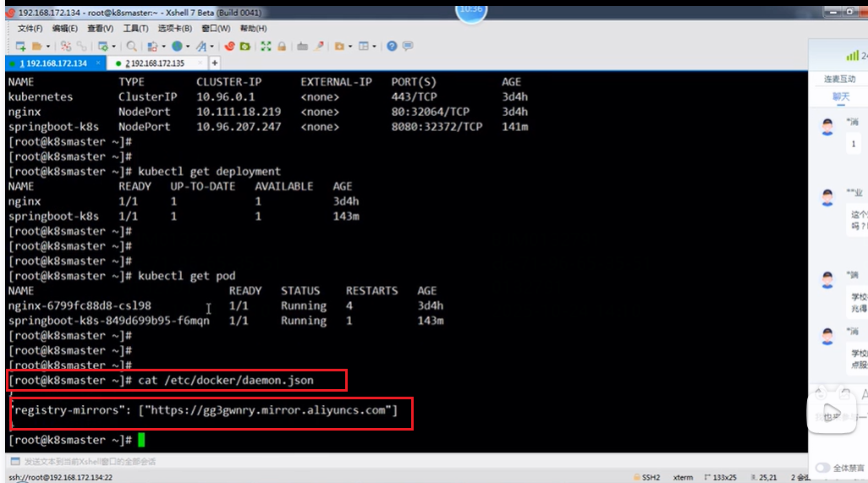Expand the file transfer dropdown arrow
The image size is (868, 483).
point(163,47)
